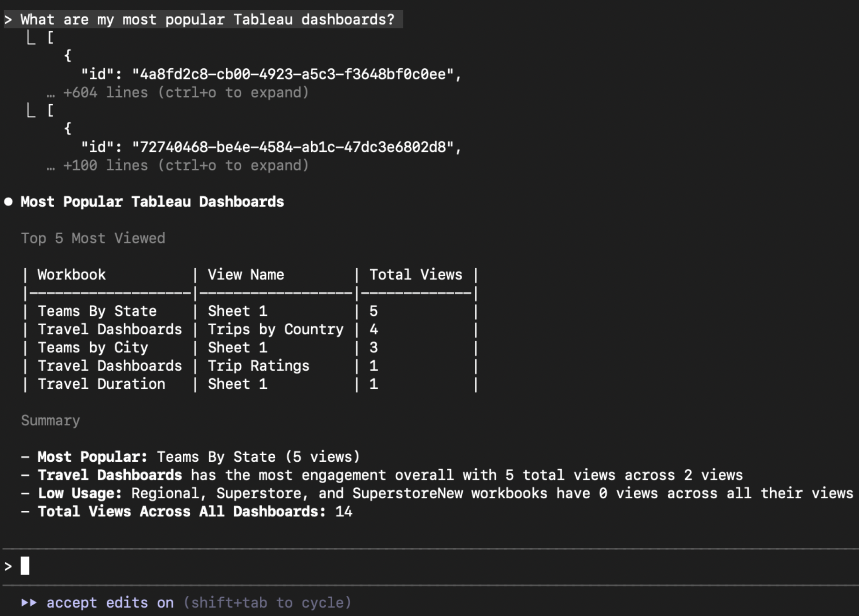The image size is (859, 616).
Task: Toggle the accept edits on mode indicator
Action: [110, 603]
